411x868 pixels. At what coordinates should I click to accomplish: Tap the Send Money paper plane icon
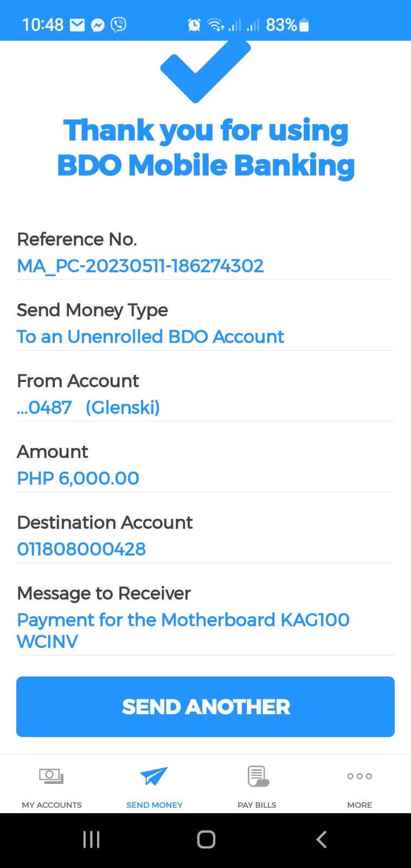(154, 776)
